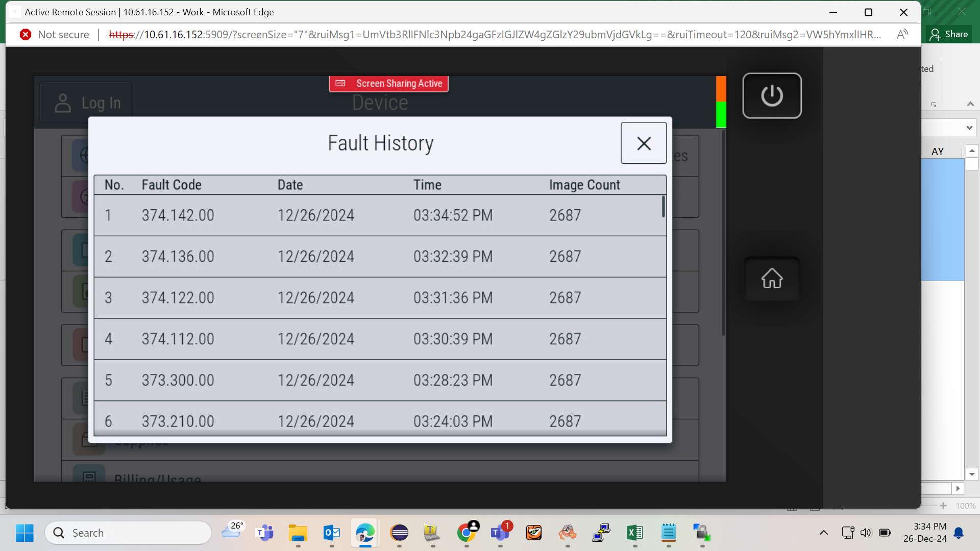Open Excel from the taskbar
Screen dimensions: 980x551
click(634, 533)
